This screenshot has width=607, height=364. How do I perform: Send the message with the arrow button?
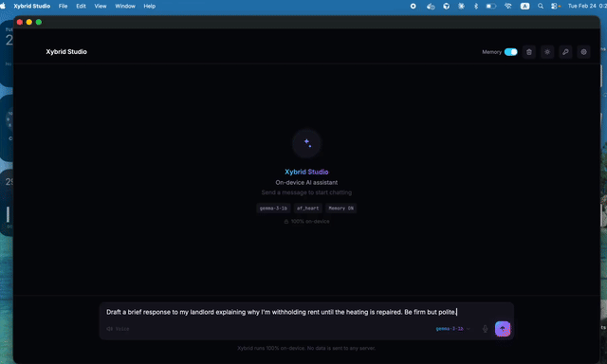[x=503, y=329]
